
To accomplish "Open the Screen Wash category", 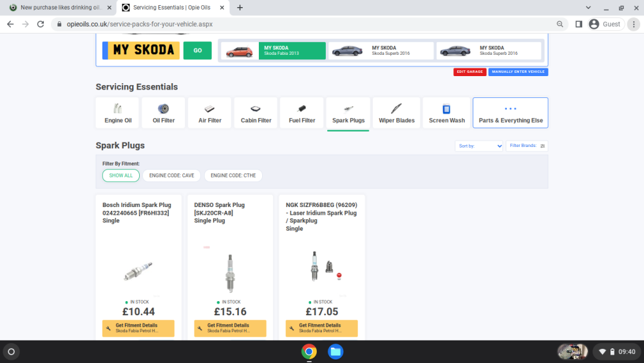I will coord(446,113).
